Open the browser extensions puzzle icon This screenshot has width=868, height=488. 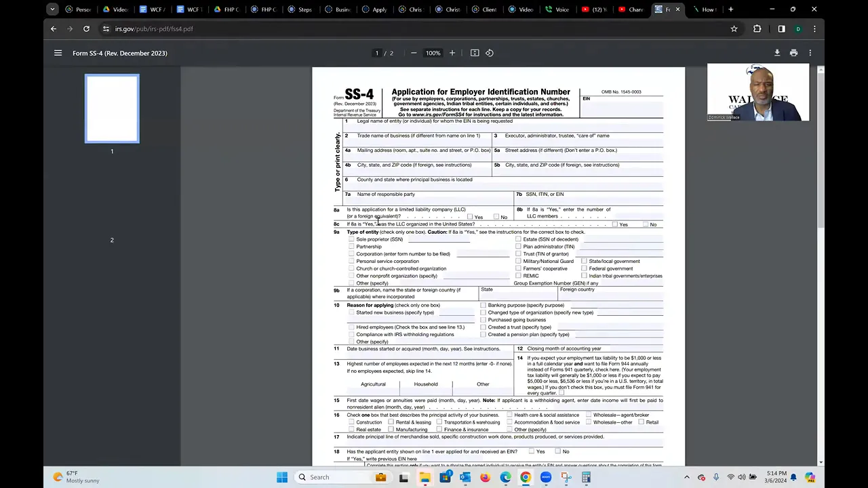click(757, 28)
